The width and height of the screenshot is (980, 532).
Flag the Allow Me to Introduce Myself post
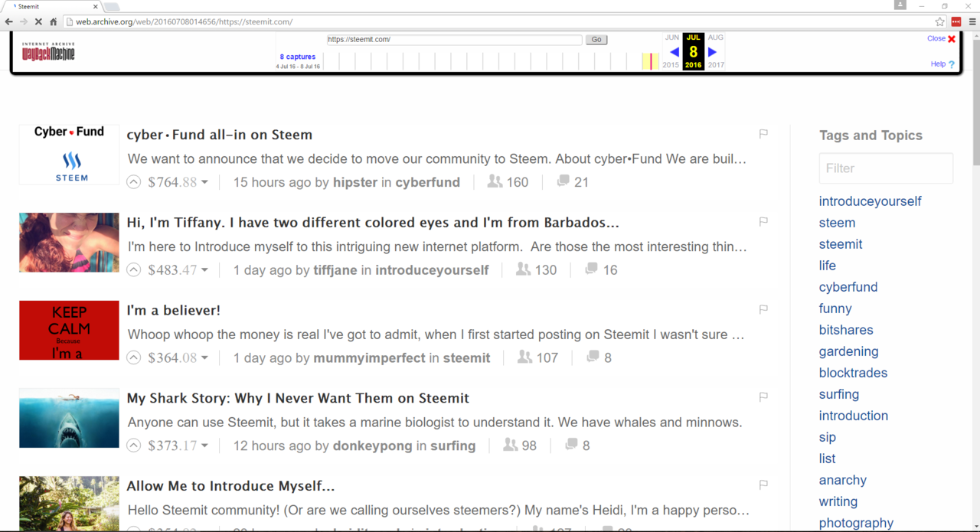coord(763,485)
